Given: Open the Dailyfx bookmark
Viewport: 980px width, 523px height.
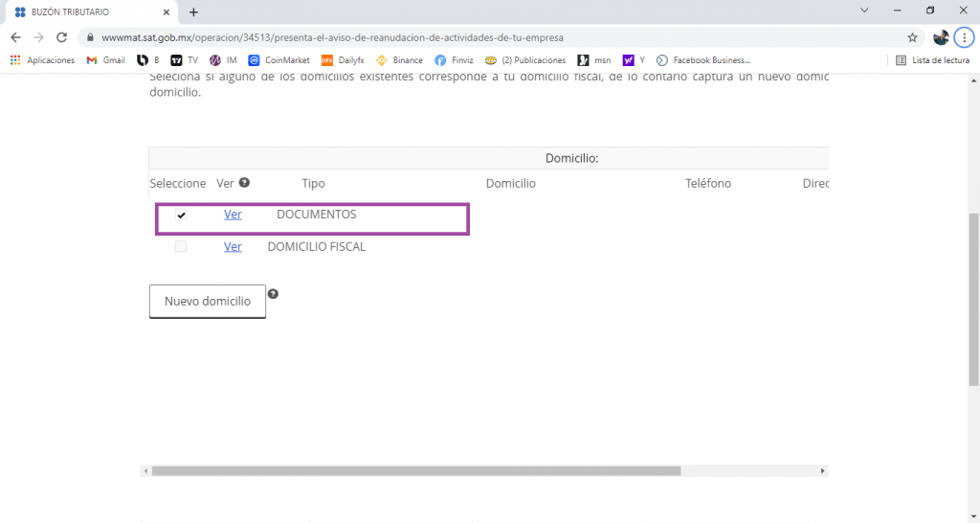Looking at the screenshot, I should pyautogui.click(x=343, y=60).
